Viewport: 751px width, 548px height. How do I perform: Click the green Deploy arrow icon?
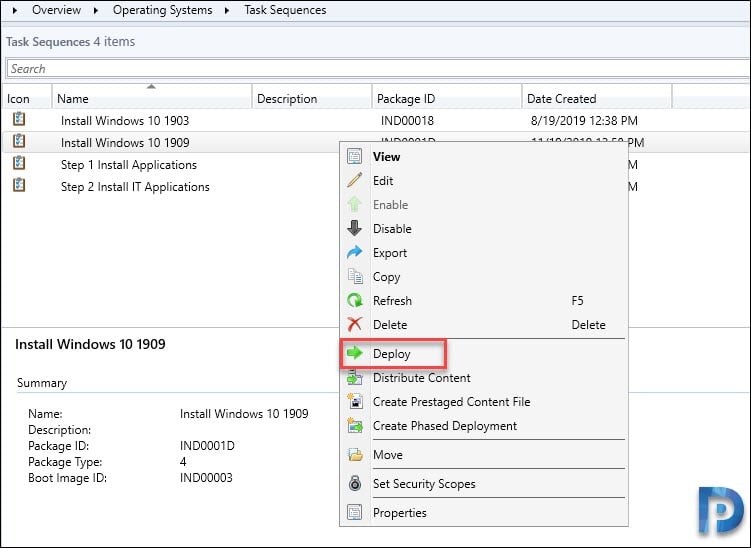point(354,354)
